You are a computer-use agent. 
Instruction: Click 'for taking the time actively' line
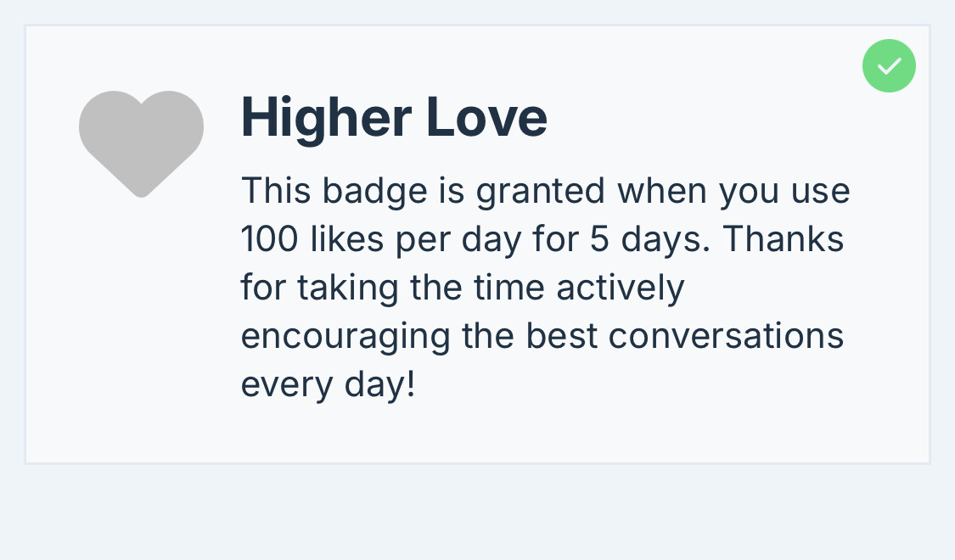pos(463,288)
